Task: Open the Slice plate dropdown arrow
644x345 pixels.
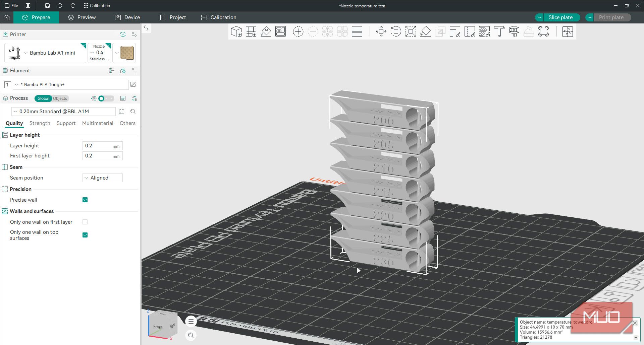Action: coord(539,17)
